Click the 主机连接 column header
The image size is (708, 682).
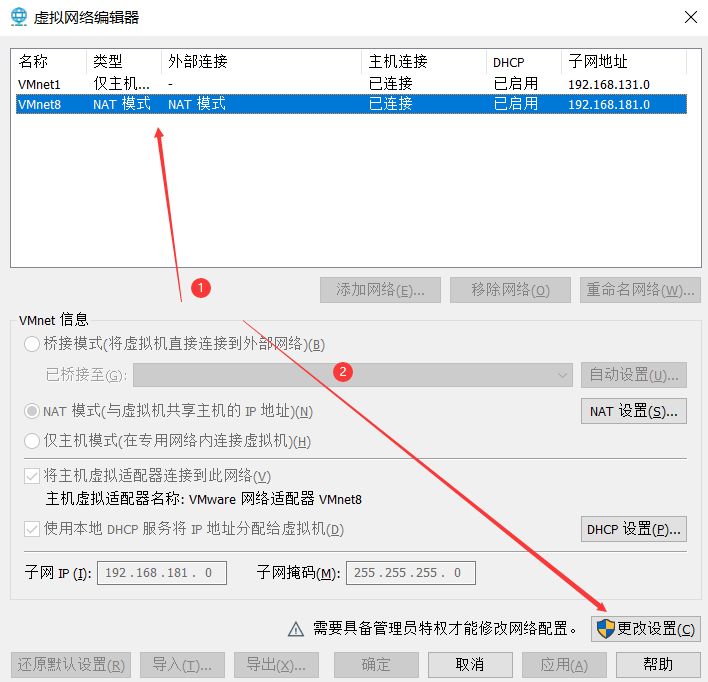coord(424,61)
